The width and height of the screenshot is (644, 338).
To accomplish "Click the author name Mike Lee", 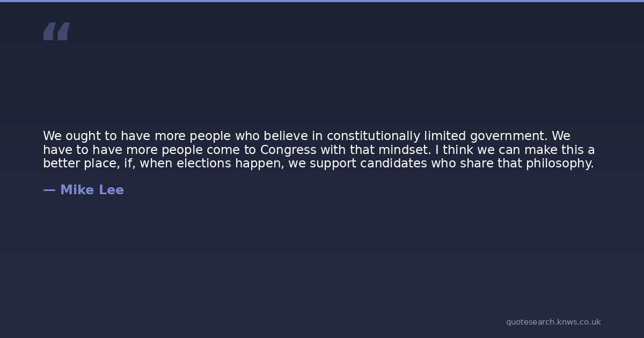I will pyautogui.click(x=92, y=190).
